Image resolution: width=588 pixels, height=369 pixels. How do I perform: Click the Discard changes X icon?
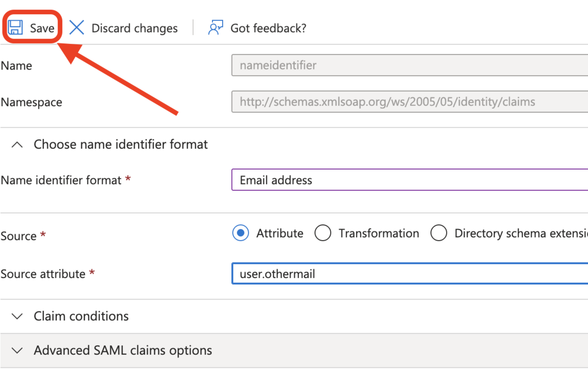(x=76, y=27)
